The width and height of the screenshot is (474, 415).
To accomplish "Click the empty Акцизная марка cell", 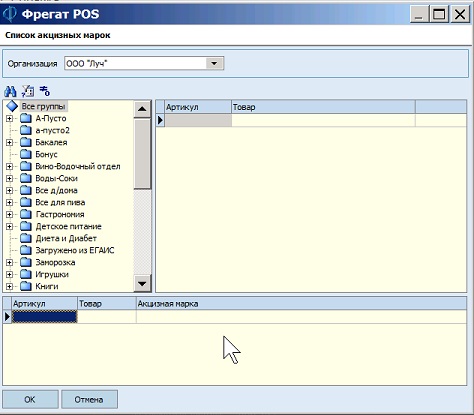I will click(x=301, y=317).
